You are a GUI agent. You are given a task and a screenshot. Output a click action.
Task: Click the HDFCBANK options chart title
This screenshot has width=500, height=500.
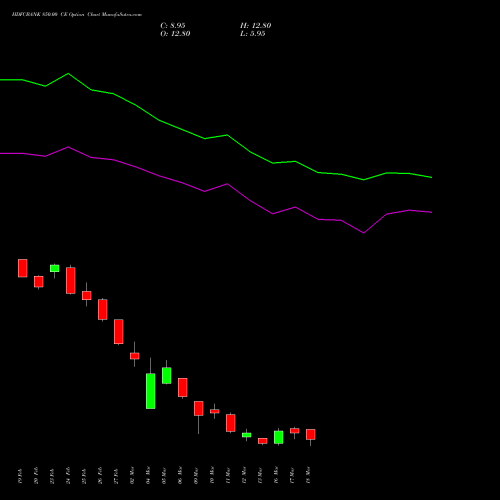(77, 15)
